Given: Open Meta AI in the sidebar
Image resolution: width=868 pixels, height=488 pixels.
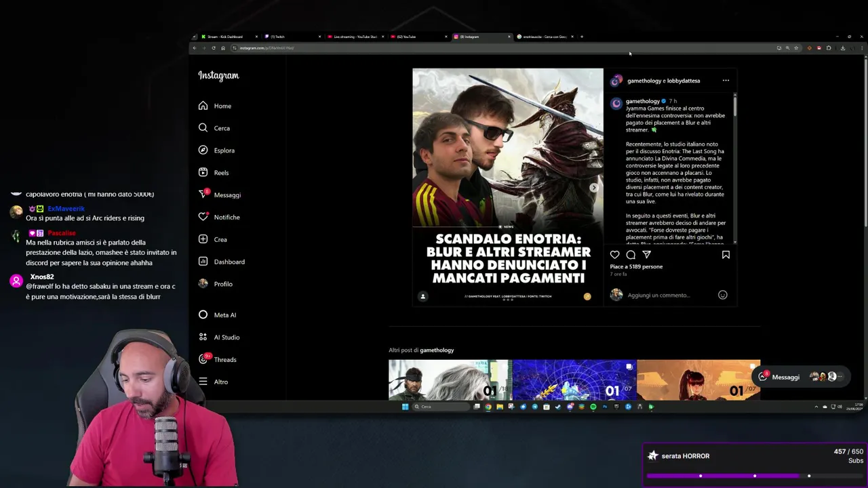Looking at the screenshot, I should point(217,314).
